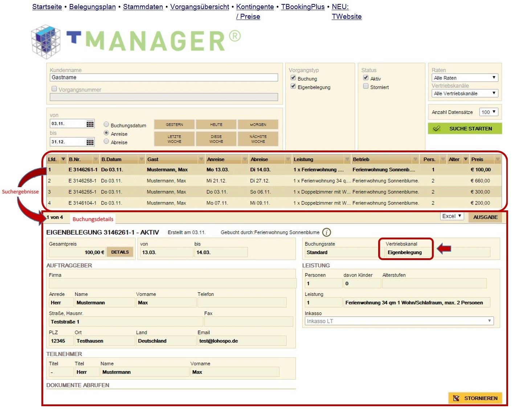Click the DIESE WOCHE button
519x420 pixels.
click(216, 139)
